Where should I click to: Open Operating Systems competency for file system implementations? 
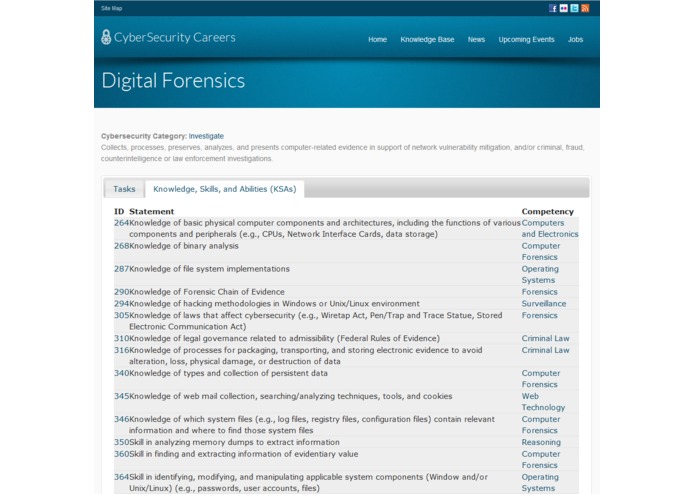tap(540, 275)
